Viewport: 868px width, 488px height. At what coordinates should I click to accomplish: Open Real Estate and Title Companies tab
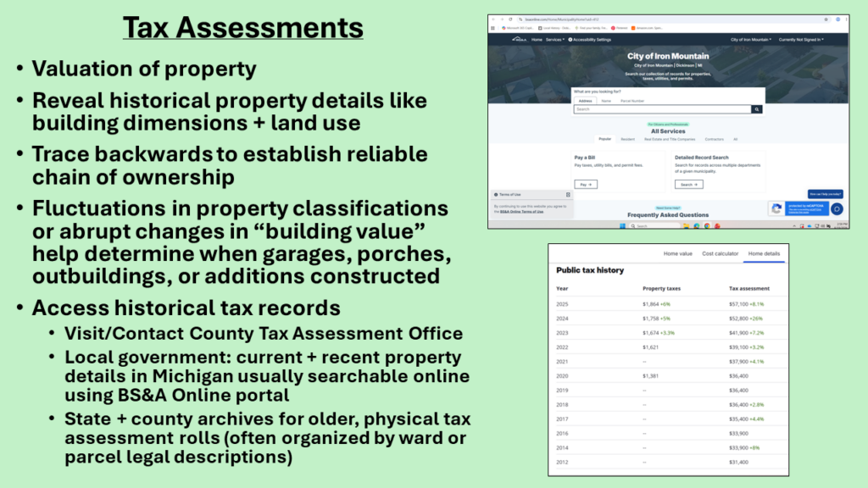pos(670,140)
